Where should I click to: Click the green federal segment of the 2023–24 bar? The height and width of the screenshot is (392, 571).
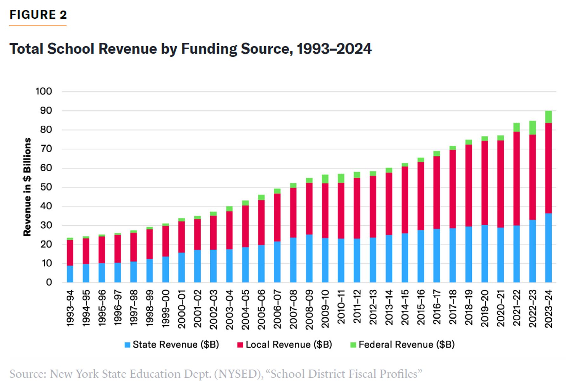tap(548, 117)
